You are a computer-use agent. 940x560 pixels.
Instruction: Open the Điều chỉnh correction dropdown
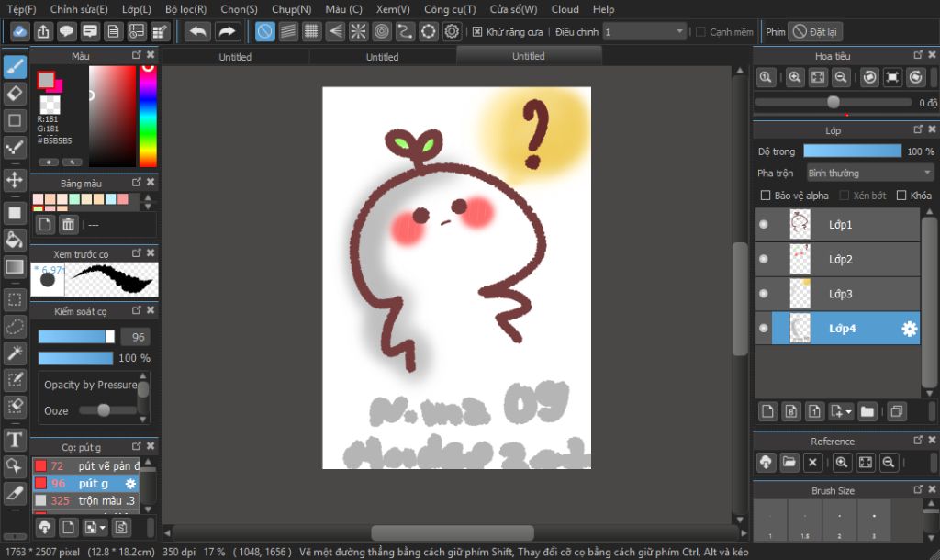coord(643,32)
